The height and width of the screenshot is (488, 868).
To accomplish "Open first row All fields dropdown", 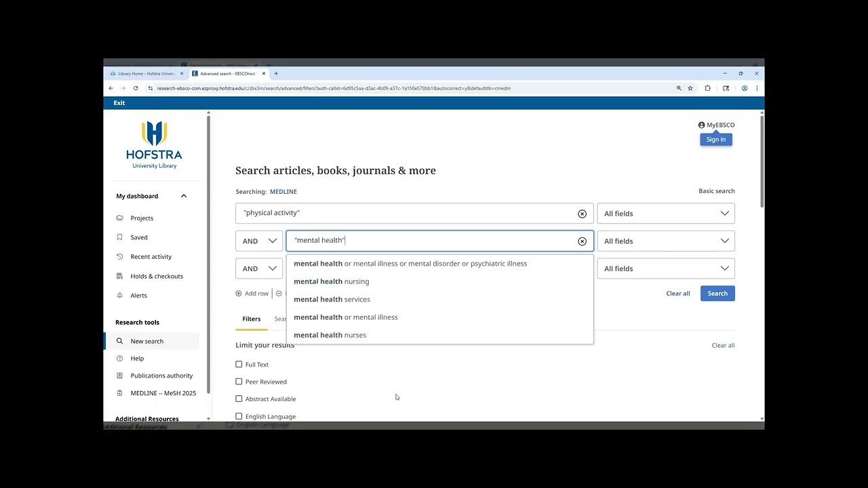I will click(666, 213).
